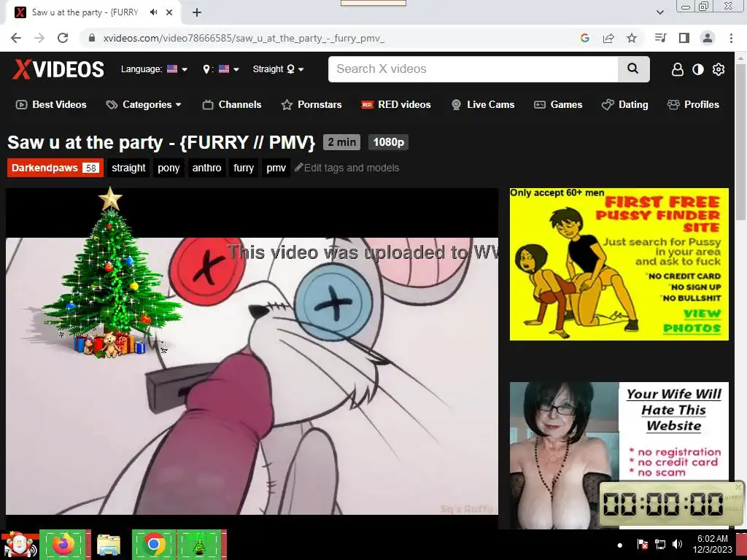747x560 pixels.
Task: Select the 'furry' tag
Action: click(244, 168)
